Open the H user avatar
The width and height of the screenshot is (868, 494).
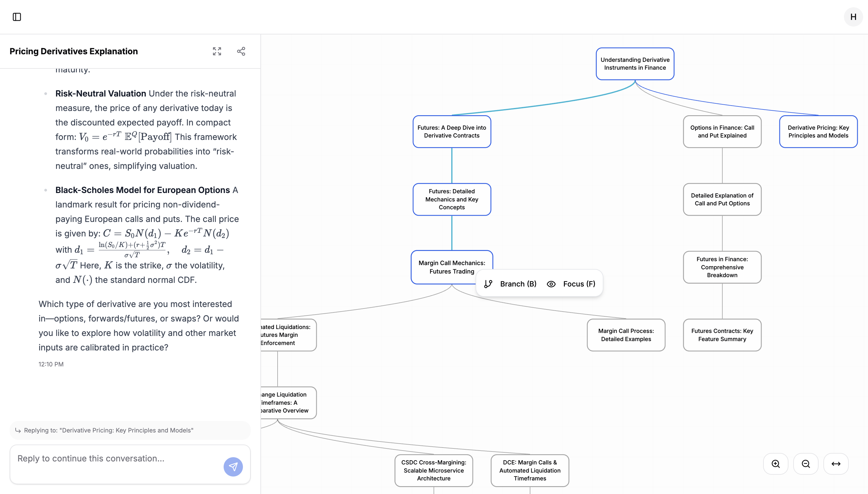(x=853, y=17)
